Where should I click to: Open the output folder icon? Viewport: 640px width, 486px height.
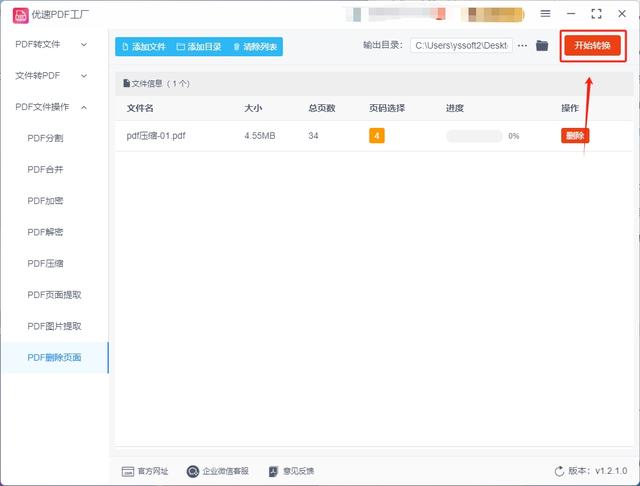542,45
